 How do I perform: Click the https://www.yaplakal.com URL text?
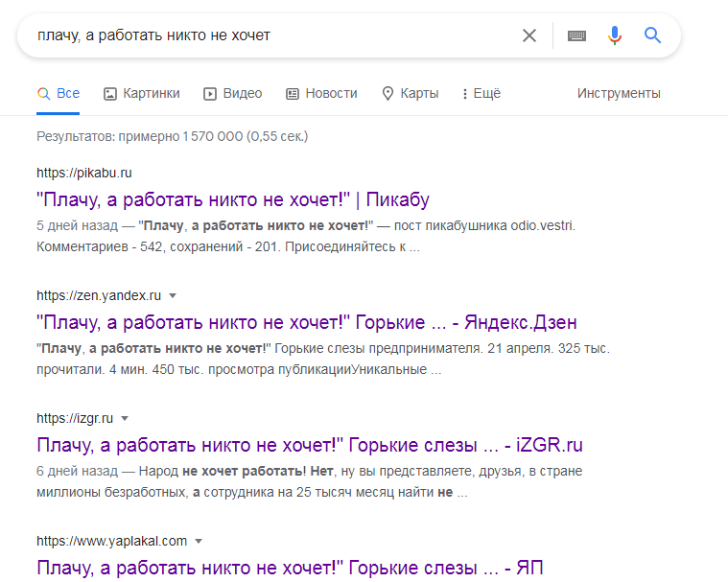(x=112, y=541)
